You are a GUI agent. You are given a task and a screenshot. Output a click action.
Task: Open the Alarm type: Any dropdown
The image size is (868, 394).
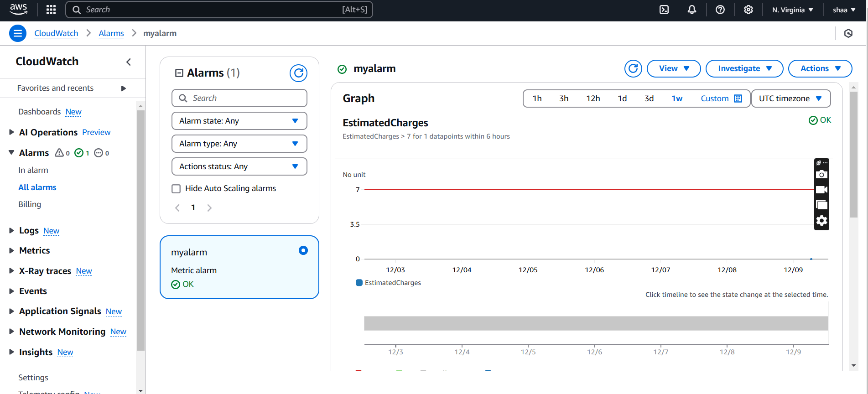[239, 144]
